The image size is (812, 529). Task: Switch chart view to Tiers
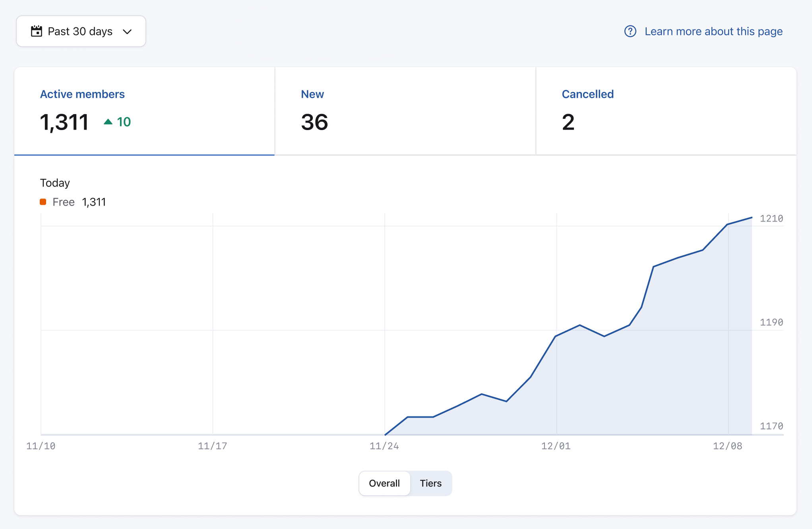tap(430, 483)
